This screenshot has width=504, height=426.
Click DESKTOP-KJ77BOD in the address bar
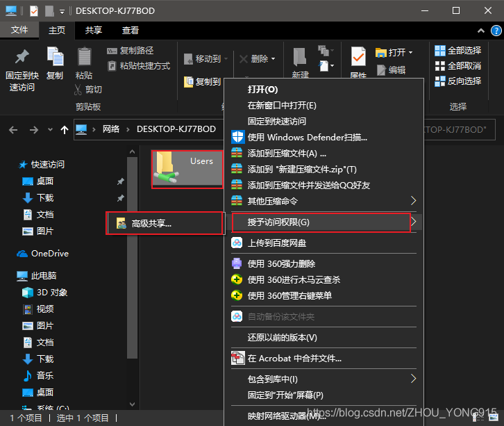click(176, 129)
